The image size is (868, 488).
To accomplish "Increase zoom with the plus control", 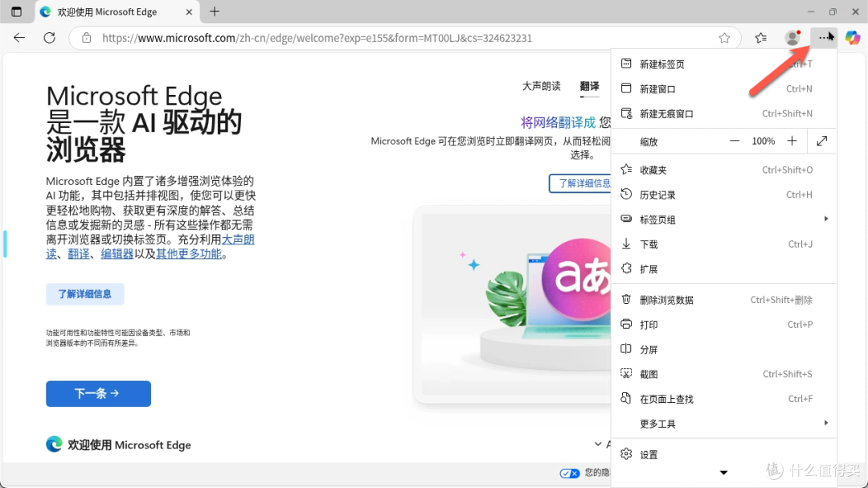I will (792, 141).
